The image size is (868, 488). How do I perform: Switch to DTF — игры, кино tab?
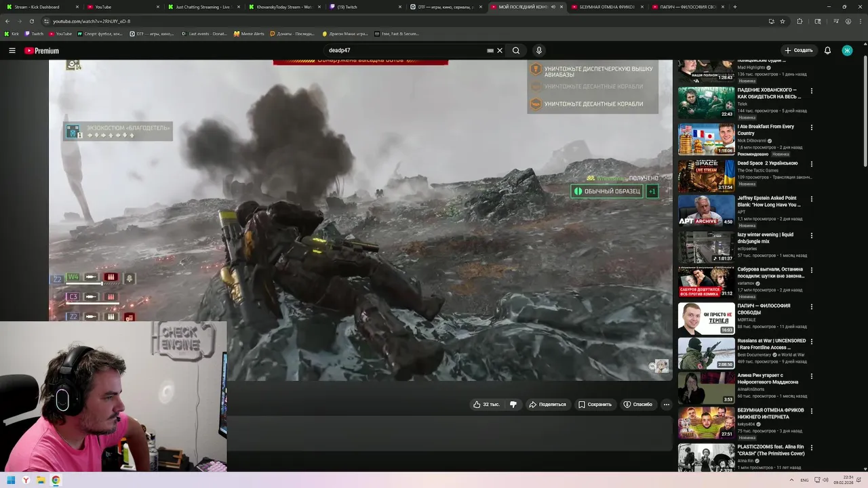click(x=448, y=7)
